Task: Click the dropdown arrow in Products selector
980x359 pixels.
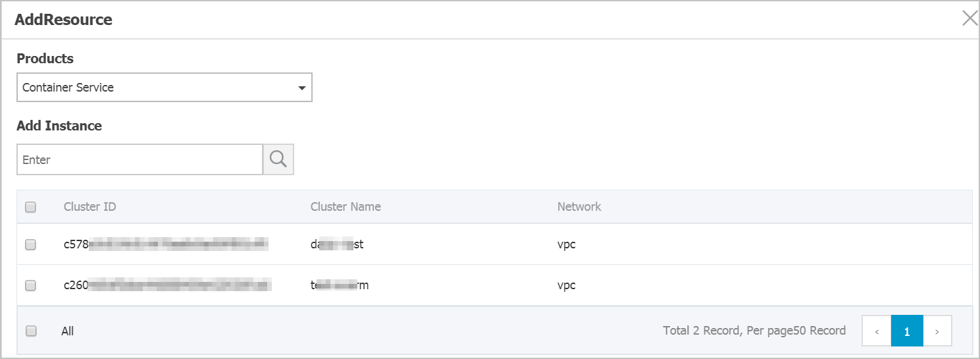Action: click(301, 88)
